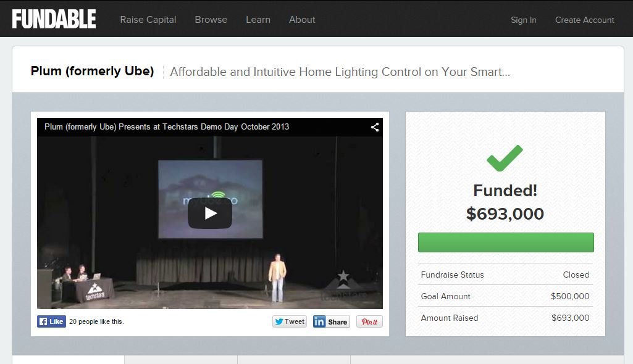
Task: Click the video share icon
Action: (x=375, y=127)
